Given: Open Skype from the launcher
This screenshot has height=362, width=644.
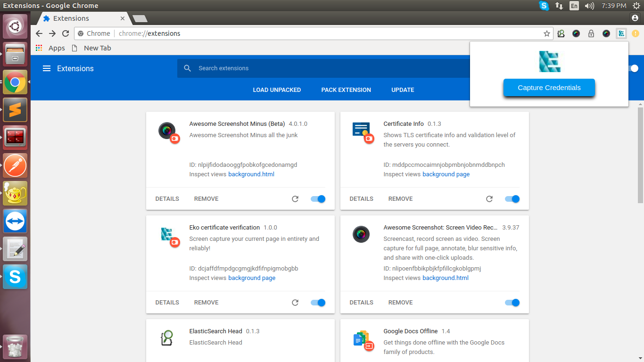Looking at the screenshot, I should point(15,277).
